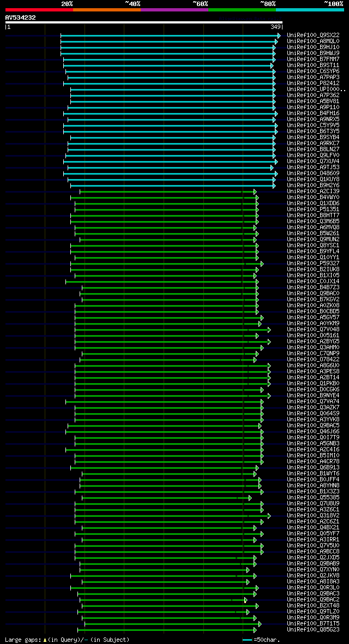The image size is (349, 644).
Task: Select the UniRef100_A3PES8 label
Action: pyautogui.click(x=313, y=371)
